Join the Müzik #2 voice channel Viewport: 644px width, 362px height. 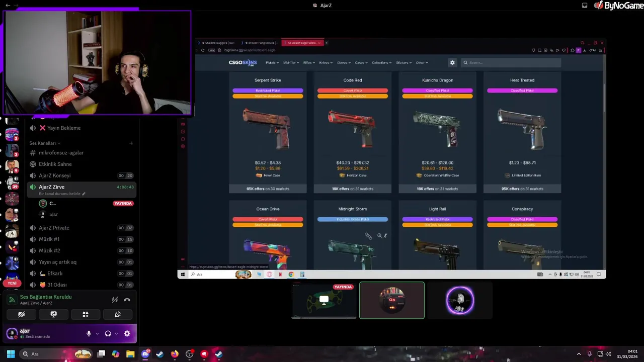pos(81,250)
